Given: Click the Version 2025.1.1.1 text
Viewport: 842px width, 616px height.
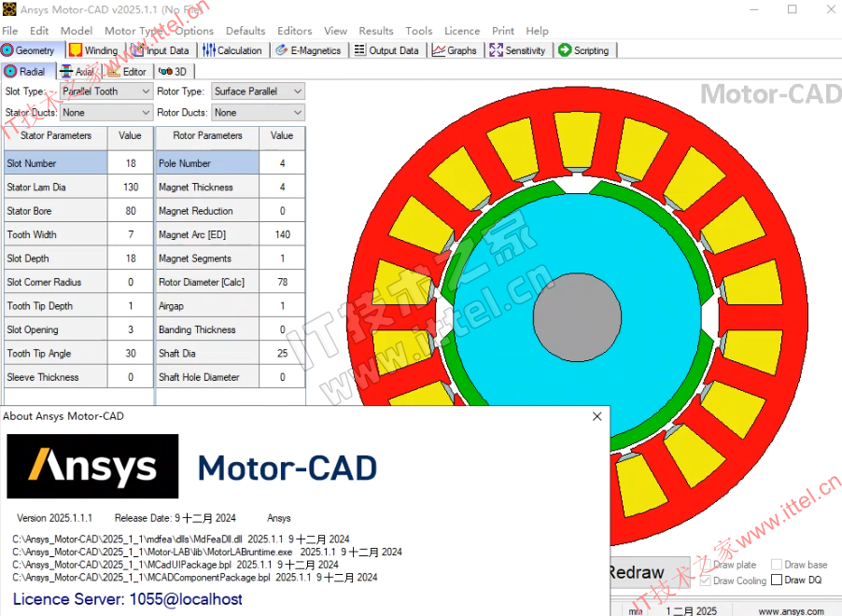Looking at the screenshot, I should coord(54,518).
